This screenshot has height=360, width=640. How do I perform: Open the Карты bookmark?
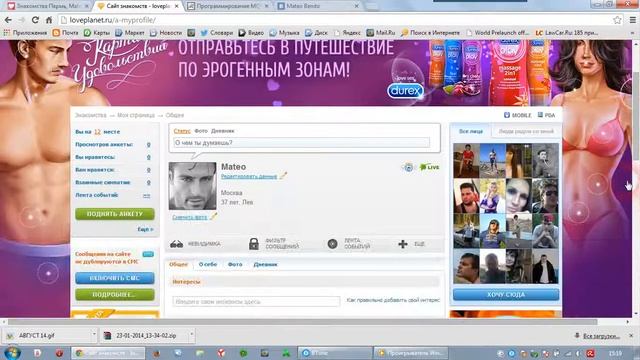click(97, 33)
